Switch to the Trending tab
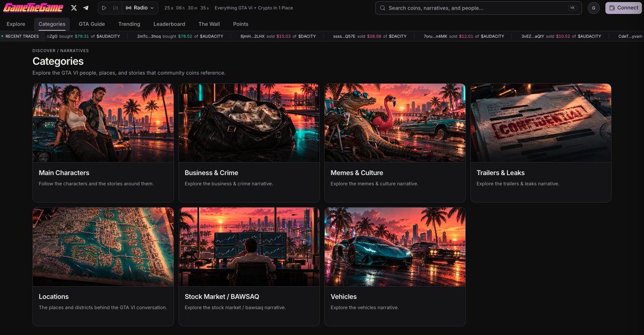The image size is (644, 335). (129, 24)
